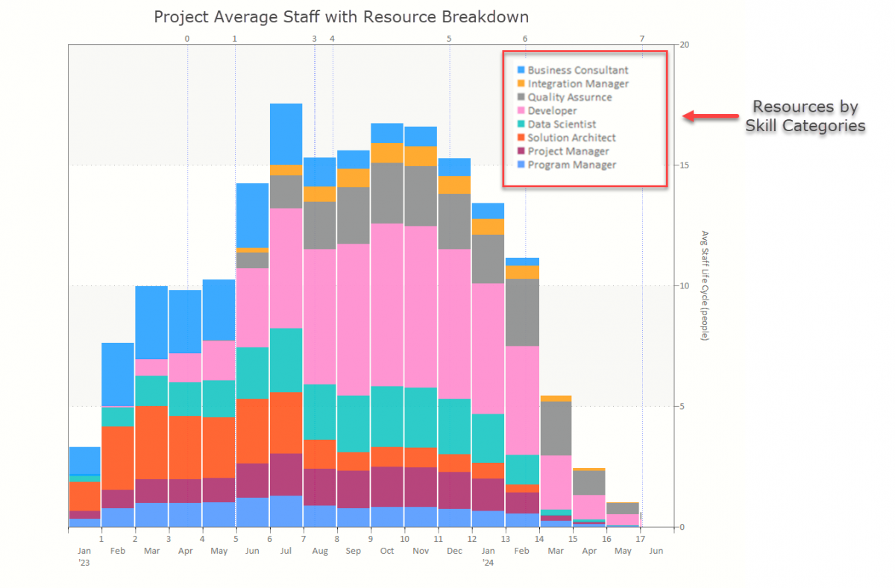Click the gray Quality Assurance segment of the Nov bar

coord(421,196)
